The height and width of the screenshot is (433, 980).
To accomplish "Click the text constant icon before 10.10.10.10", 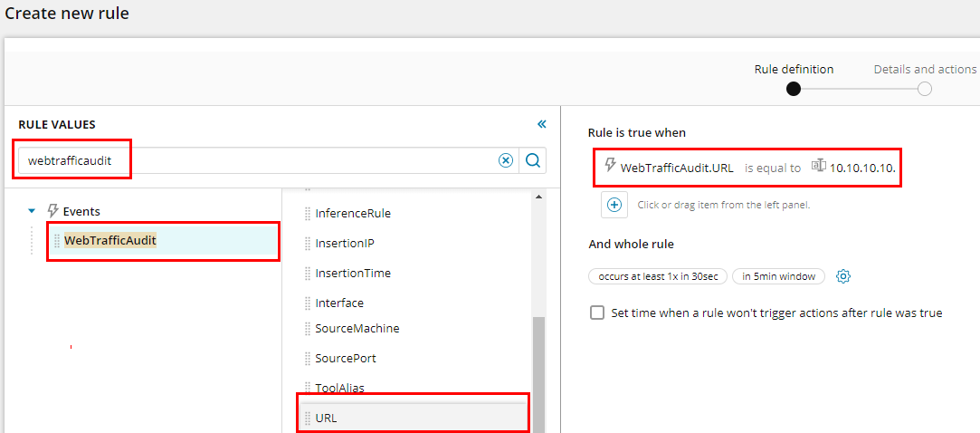I will (818, 165).
